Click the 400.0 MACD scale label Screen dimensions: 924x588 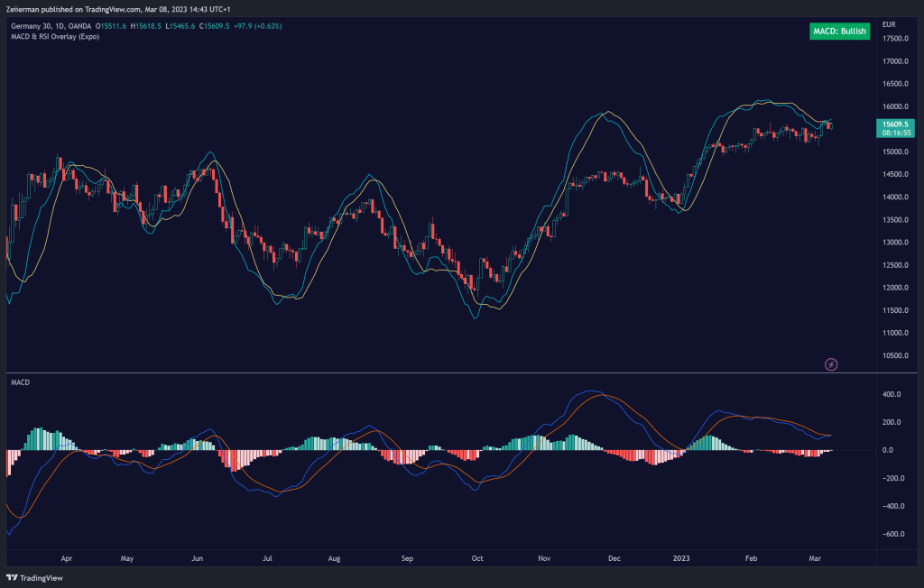pyautogui.click(x=892, y=394)
